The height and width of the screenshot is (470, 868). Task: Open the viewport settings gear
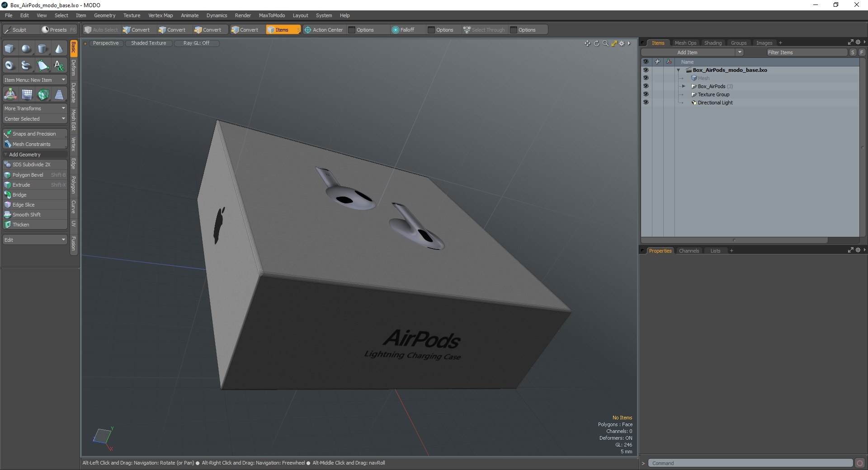pyautogui.click(x=622, y=43)
